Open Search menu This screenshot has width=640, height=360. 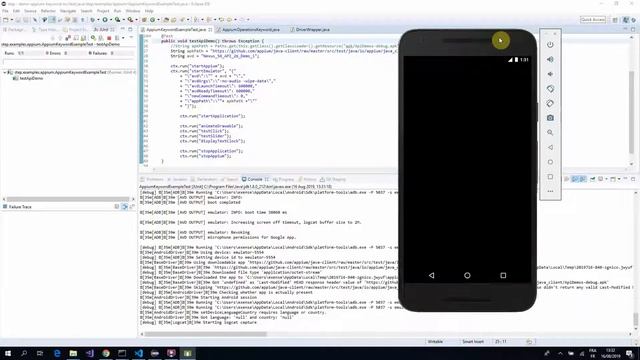point(86,11)
